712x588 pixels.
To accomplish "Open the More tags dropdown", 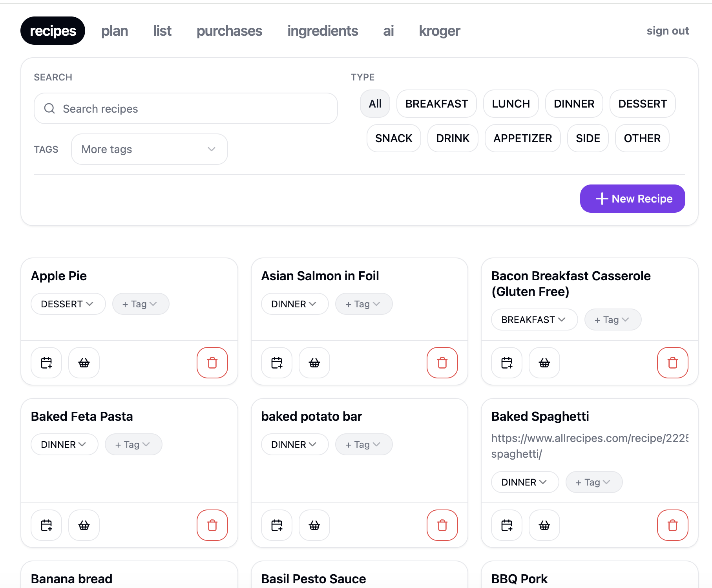I will pyautogui.click(x=149, y=149).
